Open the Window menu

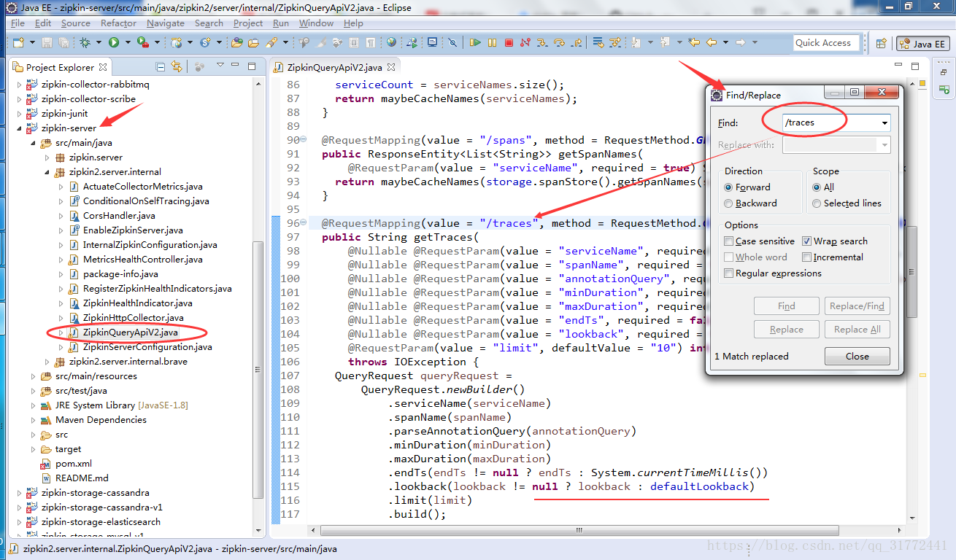click(x=316, y=23)
